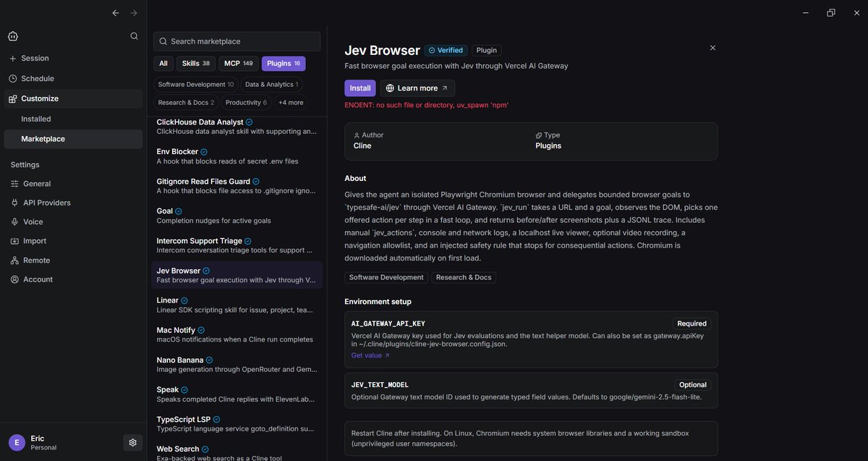This screenshot has height=461, width=868.
Task: Switch to the All filter tab
Action: pos(163,64)
